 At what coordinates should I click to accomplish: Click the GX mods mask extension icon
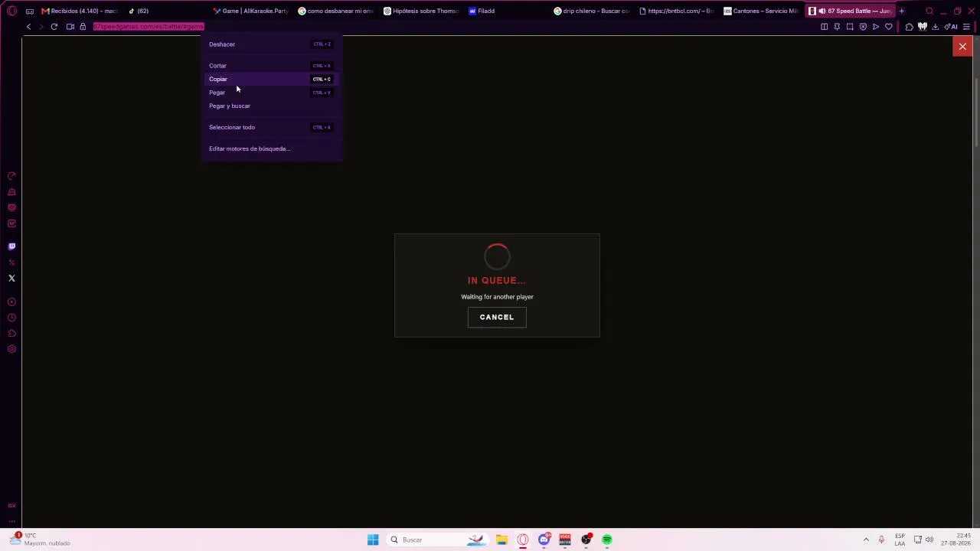point(923,27)
